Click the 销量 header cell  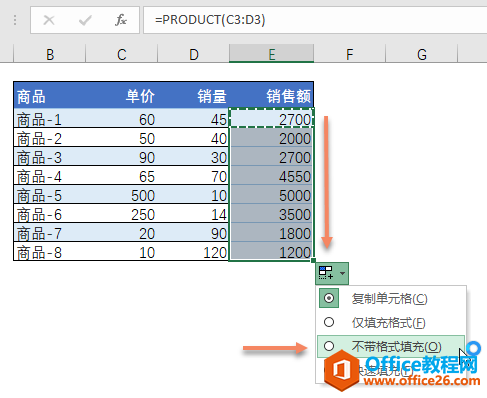pos(193,96)
